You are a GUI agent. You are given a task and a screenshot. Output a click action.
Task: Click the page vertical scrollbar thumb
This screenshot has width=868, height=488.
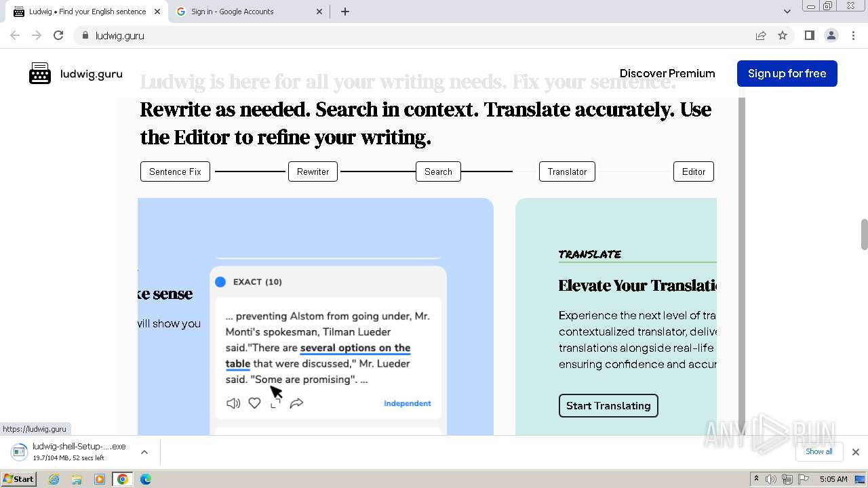(x=864, y=235)
